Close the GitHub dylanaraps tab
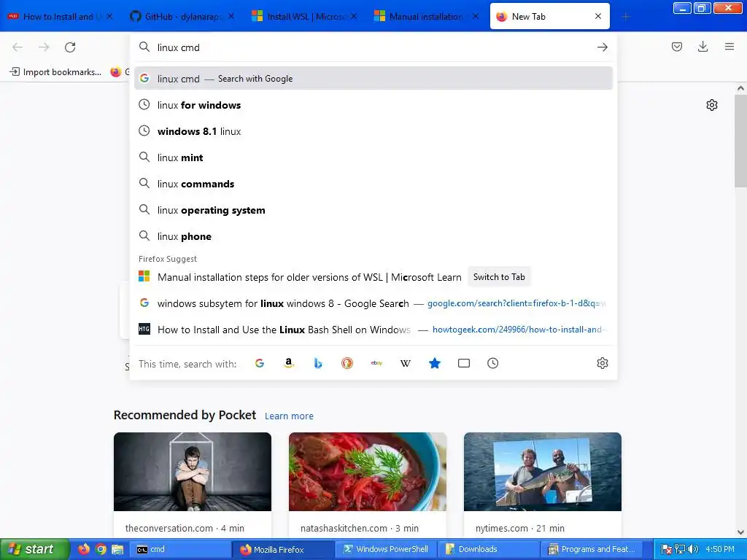This screenshot has height=560, width=747. point(231,16)
